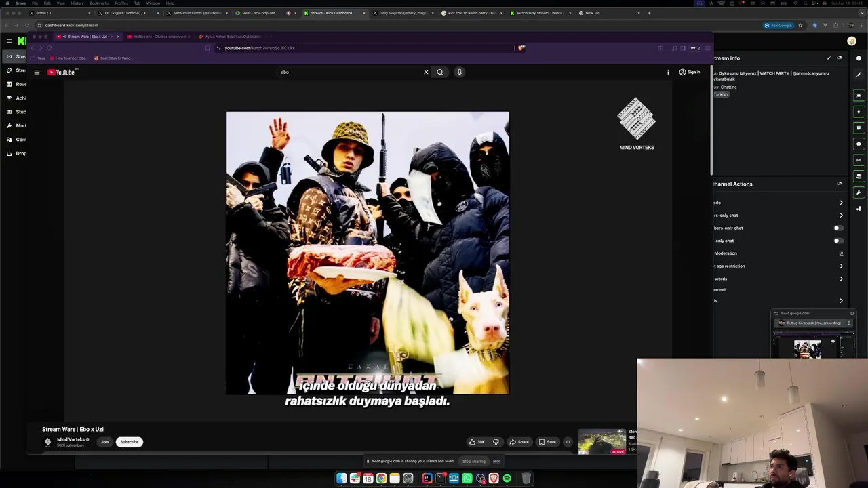The image size is (868, 488).
Task: Expand the 'words' row chevron
Action: [841, 279]
